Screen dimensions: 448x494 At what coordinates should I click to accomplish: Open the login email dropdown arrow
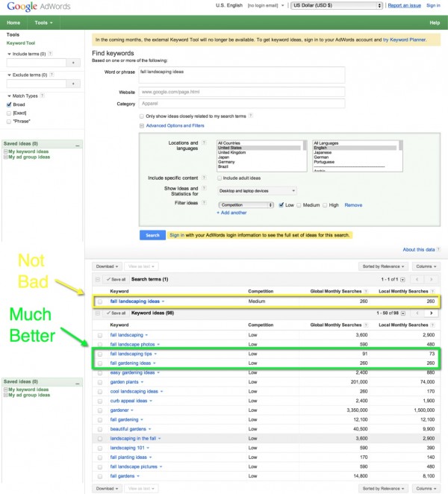tap(282, 5)
